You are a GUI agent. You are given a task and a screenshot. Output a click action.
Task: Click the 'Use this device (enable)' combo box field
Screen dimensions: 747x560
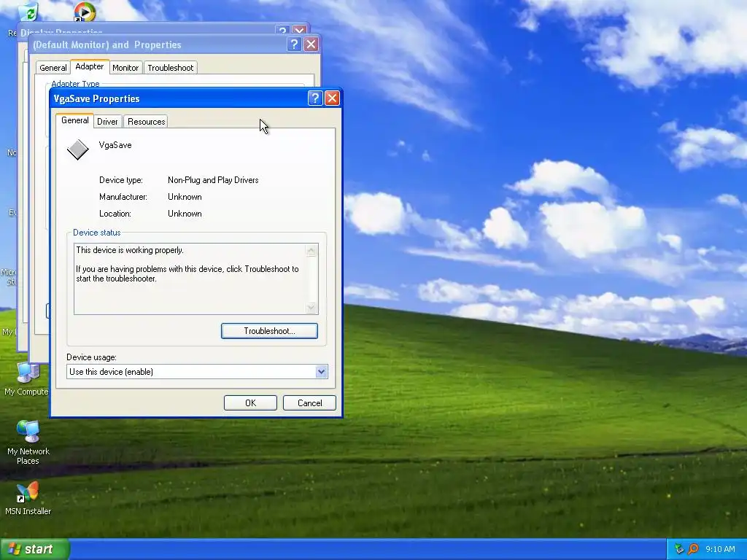pyautogui.click(x=197, y=371)
